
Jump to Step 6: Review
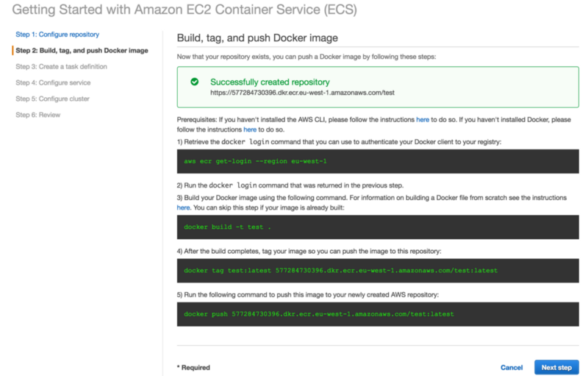click(38, 115)
